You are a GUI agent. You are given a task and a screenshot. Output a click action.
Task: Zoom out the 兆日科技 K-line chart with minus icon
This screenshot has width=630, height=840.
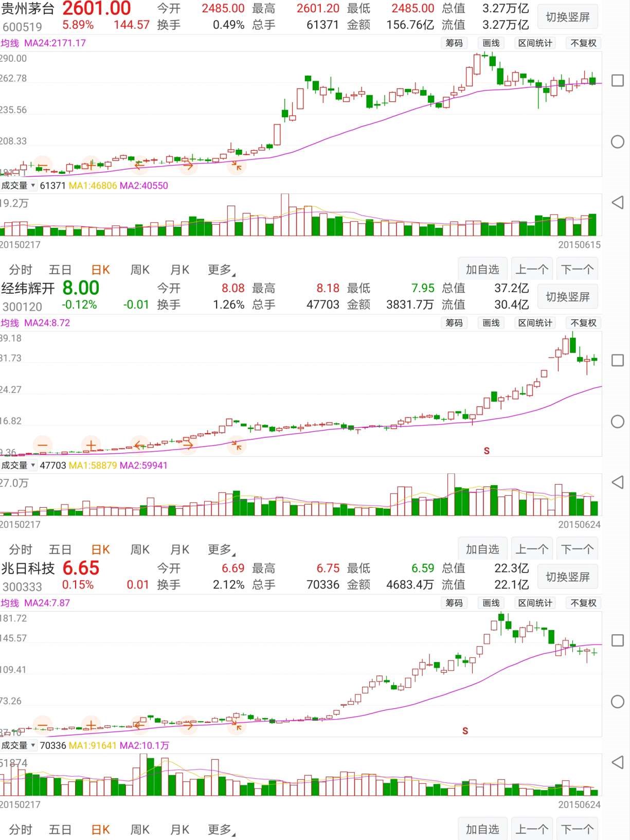tap(43, 725)
